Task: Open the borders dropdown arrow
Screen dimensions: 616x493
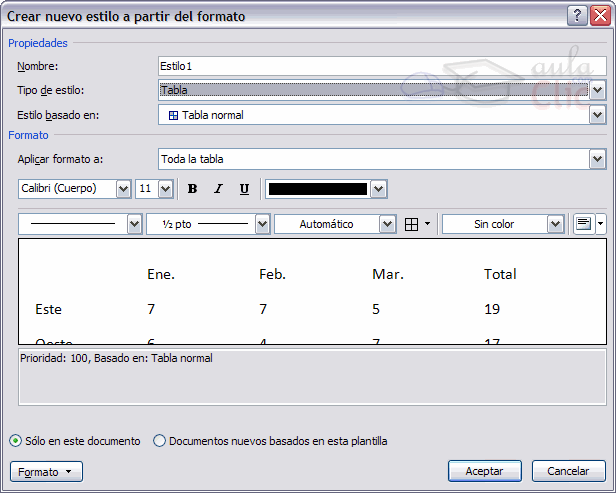Action: point(427,224)
